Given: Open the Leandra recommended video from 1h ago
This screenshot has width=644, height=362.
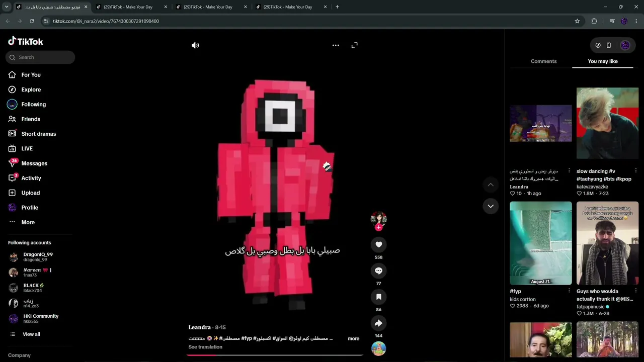Looking at the screenshot, I should tap(541, 124).
